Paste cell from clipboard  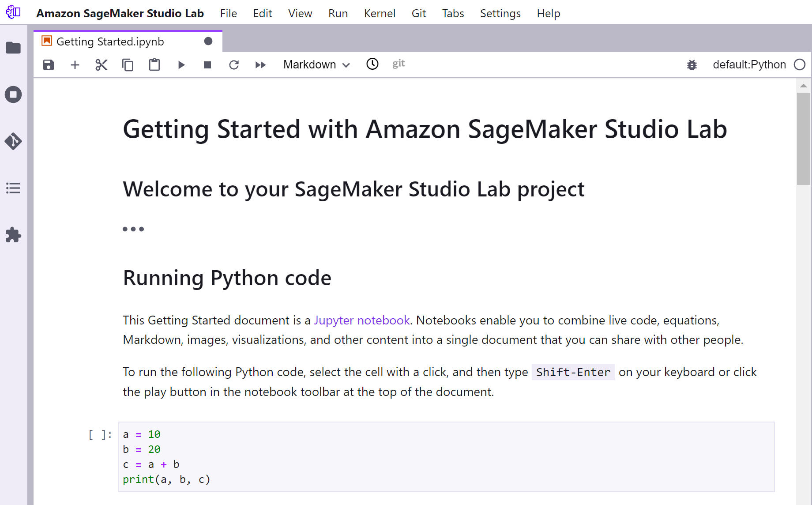(154, 65)
